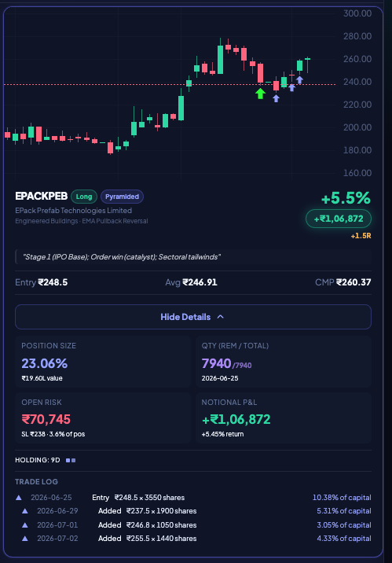Click the +5.45% return text
The width and height of the screenshot is (392, 563).
click(222, 434)
